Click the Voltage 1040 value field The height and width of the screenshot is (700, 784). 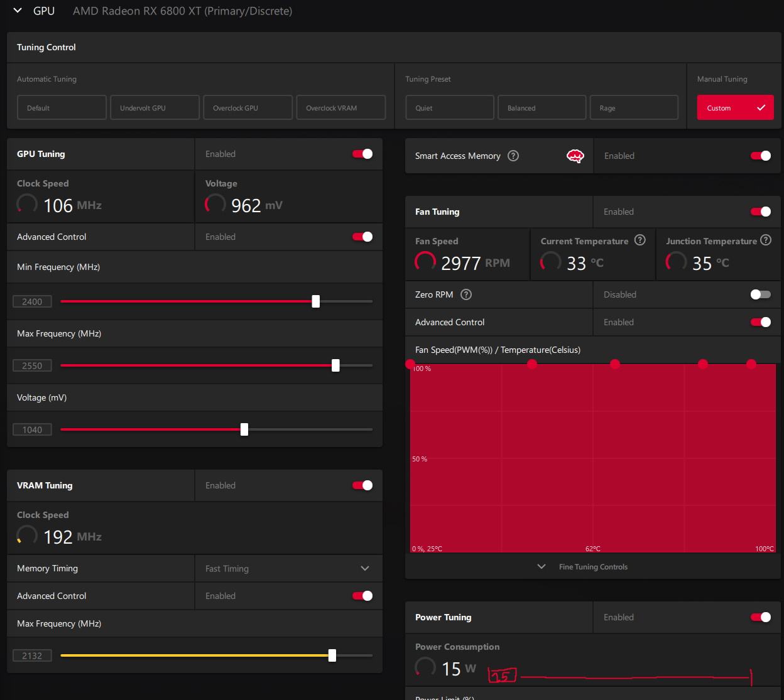pyautogui.click(x=32, y=429)
